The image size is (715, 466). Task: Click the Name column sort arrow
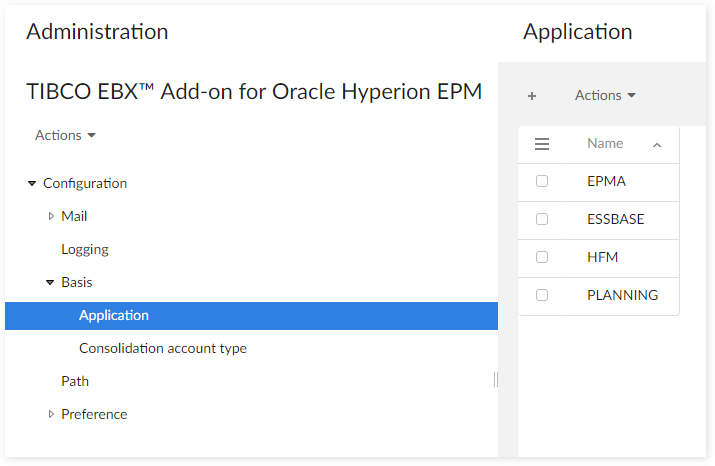[657, 145]
